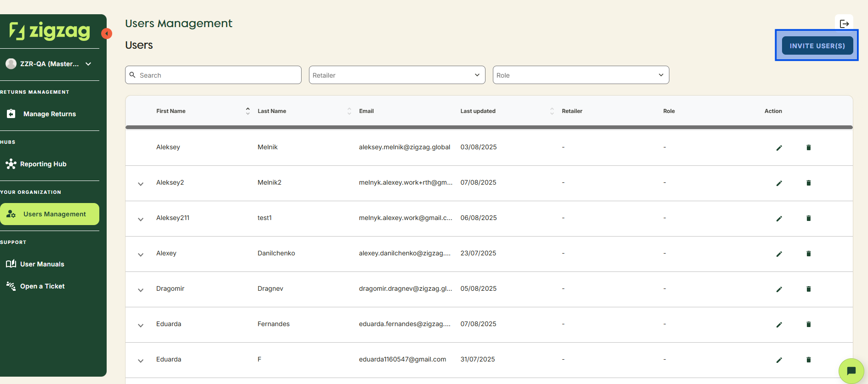This screenshot has height=384, width=868.
Task: Collapse the sidebar with the orange arrow
Action: (107, 34)
